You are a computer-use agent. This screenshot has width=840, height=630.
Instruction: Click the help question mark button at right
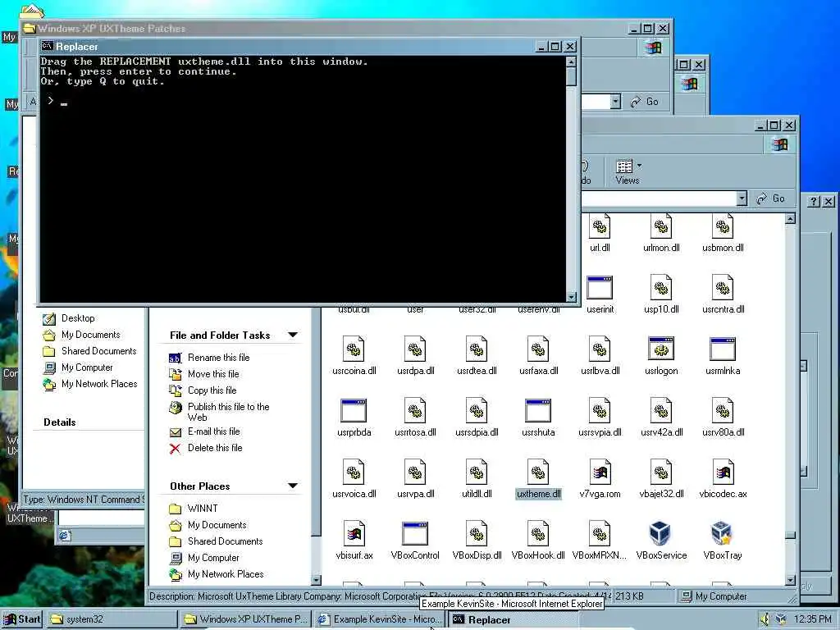pyautogui.click(x=814, y=201)
